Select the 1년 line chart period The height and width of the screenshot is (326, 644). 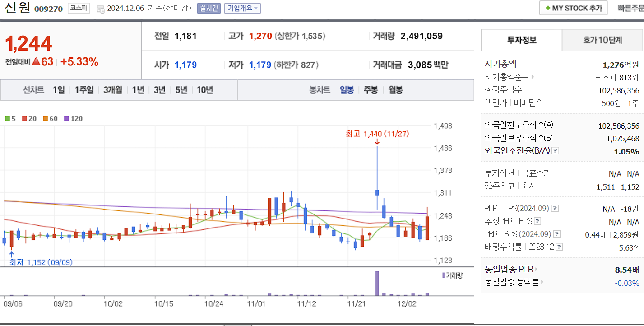click(138, 90)
